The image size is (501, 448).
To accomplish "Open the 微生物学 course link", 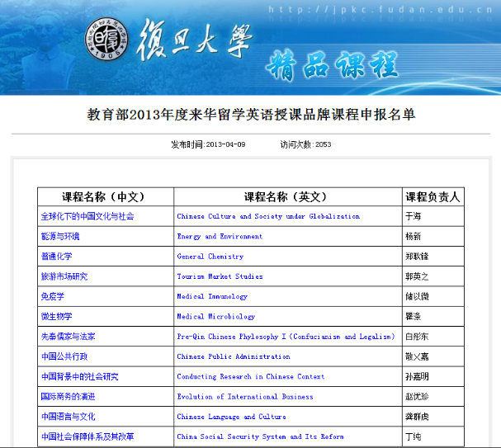I will pos(56,317).
